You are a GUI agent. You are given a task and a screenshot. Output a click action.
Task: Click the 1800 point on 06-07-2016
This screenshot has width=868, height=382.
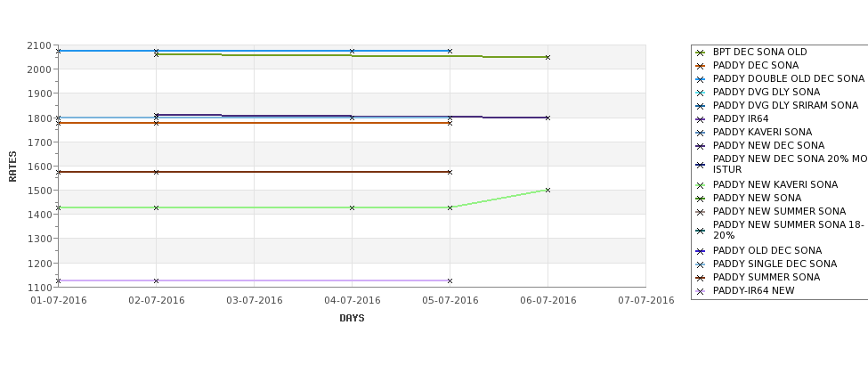pyautogui.click(x=548, y=118)
